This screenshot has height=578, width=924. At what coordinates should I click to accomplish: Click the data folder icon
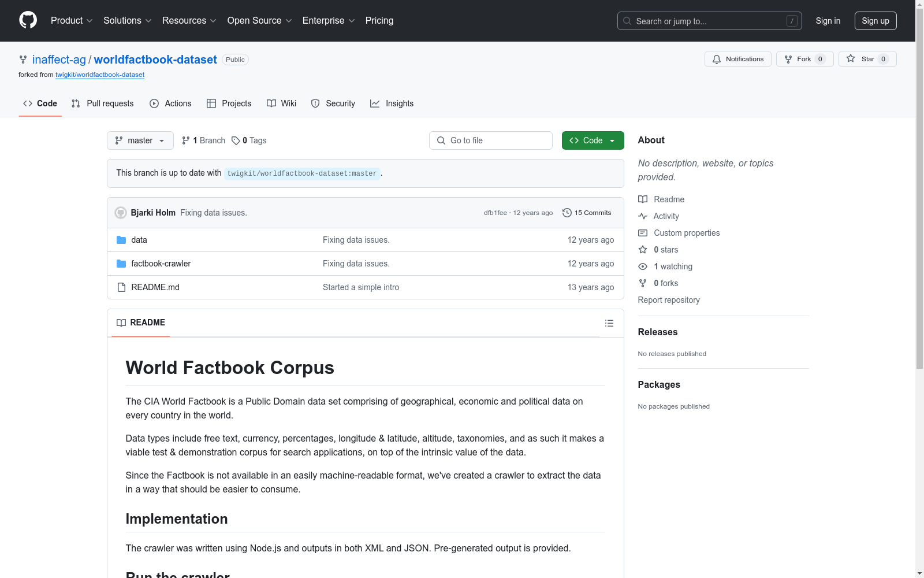pyautogui.click(x=121, y=240)
